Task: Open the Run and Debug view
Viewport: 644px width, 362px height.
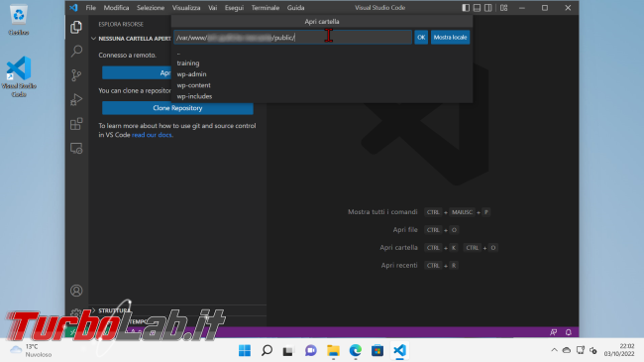Action: (76, 99)
